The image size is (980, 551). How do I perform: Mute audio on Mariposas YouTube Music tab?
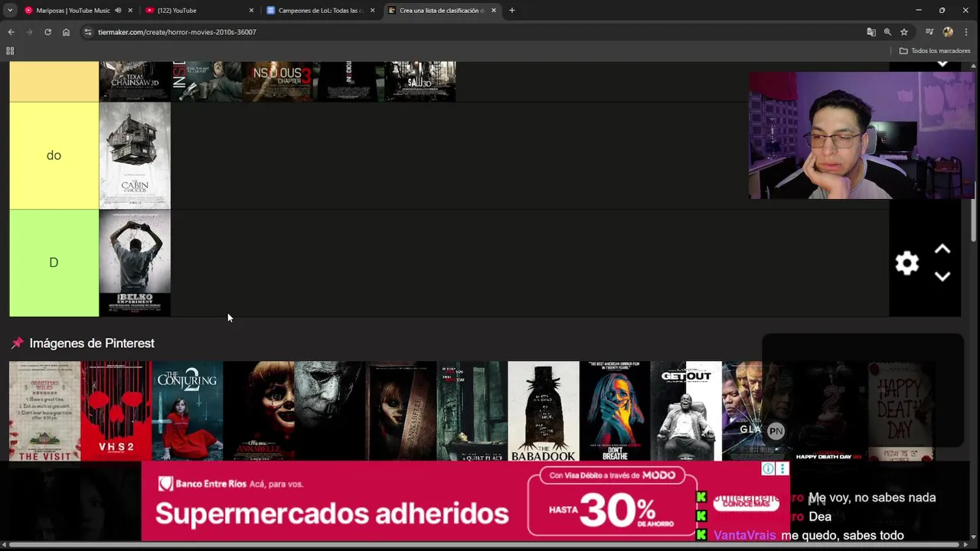pyautogui.click(x=118, y=11)
